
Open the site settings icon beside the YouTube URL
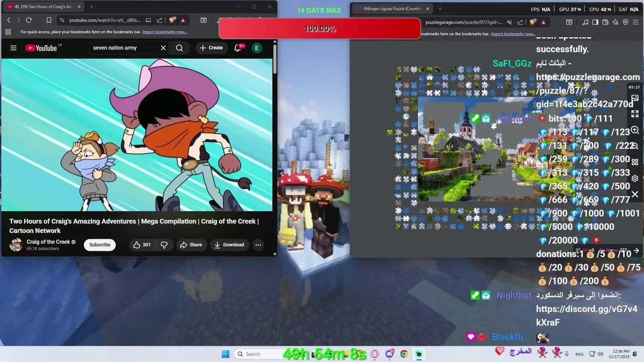[x=62, y=20]
